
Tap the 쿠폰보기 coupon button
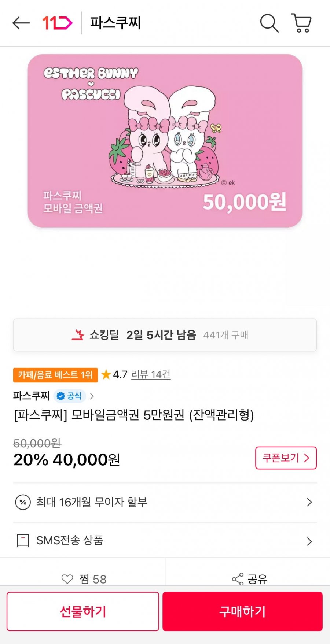pyautogui.click(x=286, y=458)
